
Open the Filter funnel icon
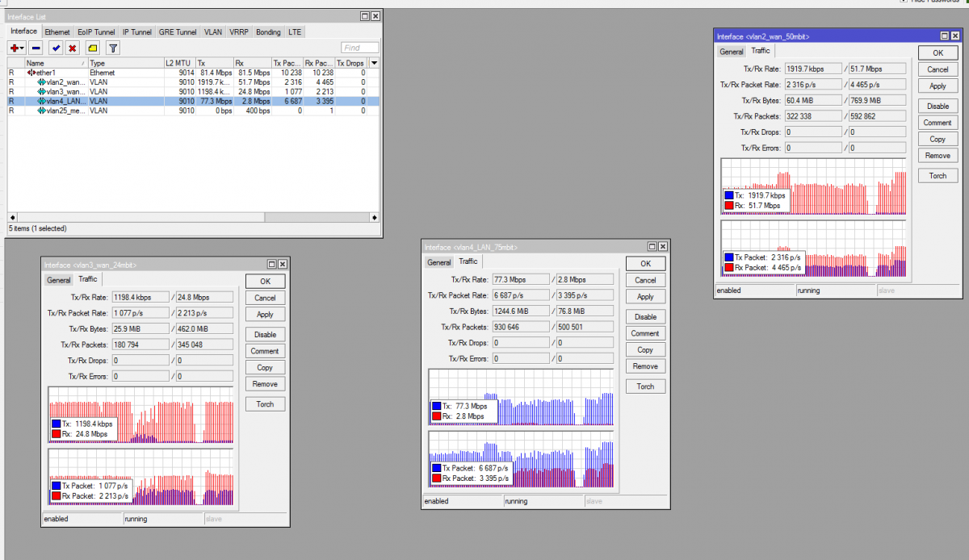point(113,48)
